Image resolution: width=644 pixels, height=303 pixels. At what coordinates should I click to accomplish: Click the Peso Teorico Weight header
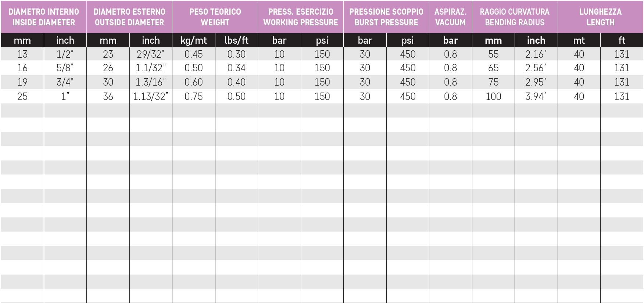215,17
